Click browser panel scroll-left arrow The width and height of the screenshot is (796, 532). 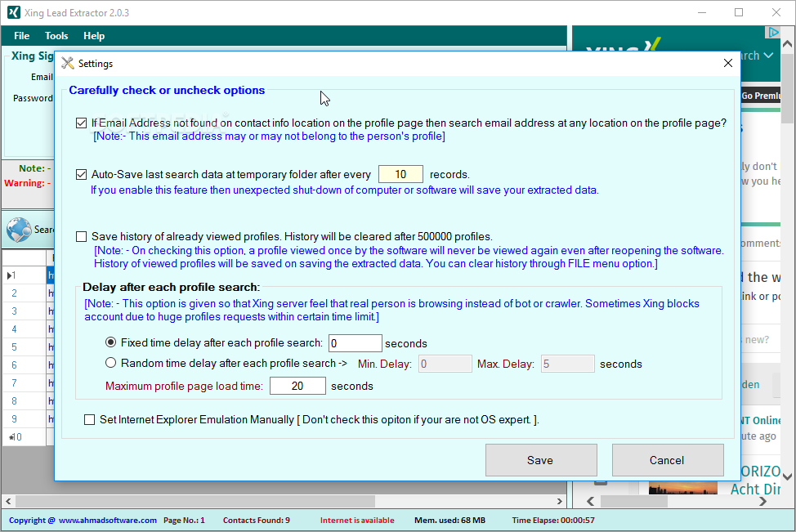[x=590, y=502]
